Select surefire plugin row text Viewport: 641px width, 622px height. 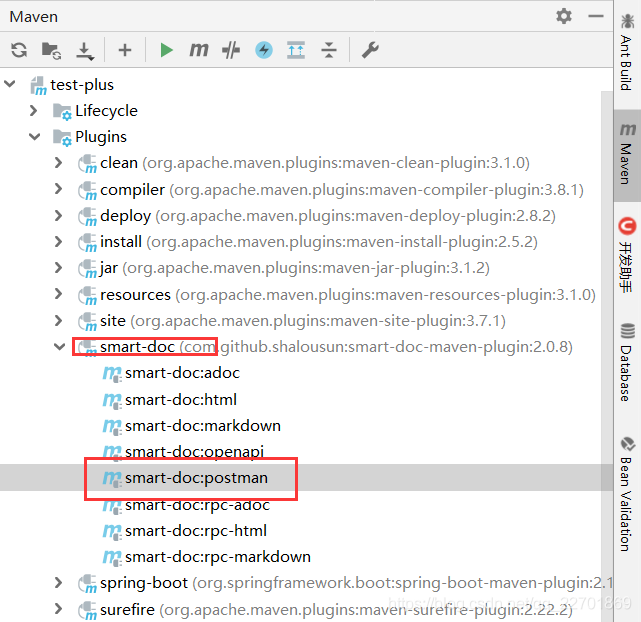[x=336, y=610]
